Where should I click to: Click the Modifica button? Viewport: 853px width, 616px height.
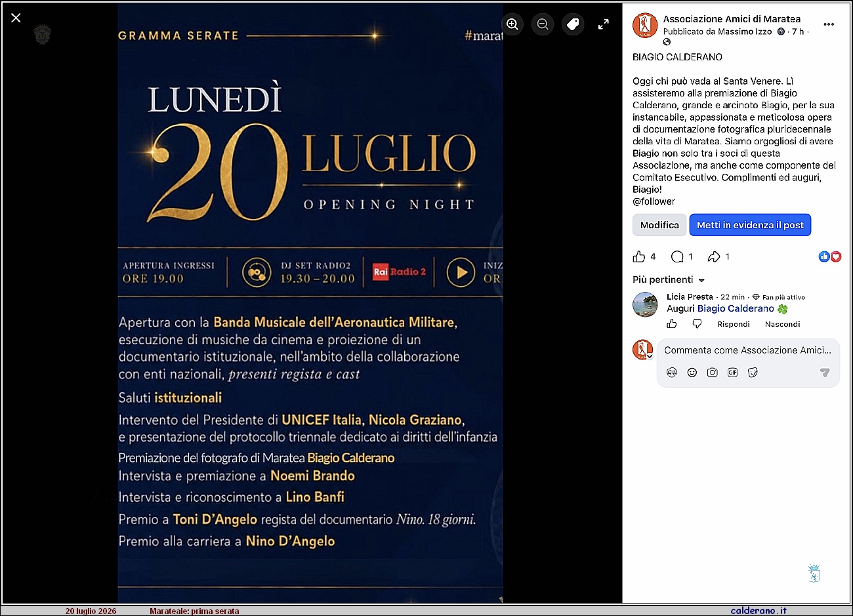[659, 225]
